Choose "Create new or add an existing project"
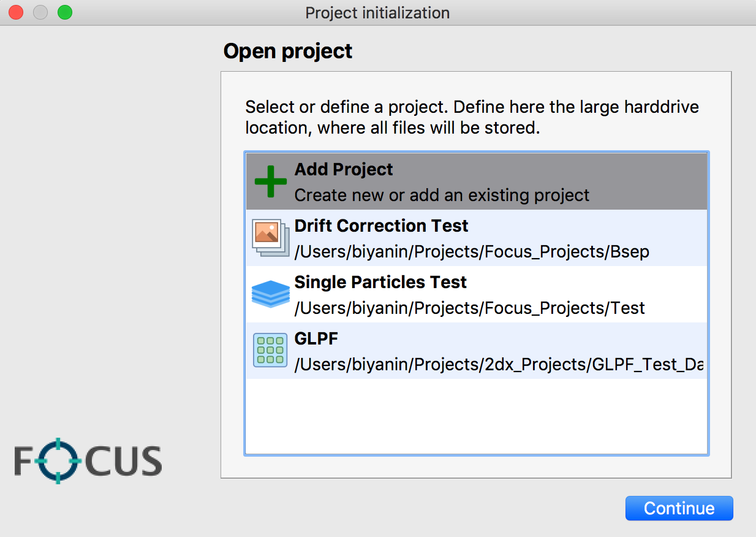Screen dimensions: 756x537 [442, 195]
